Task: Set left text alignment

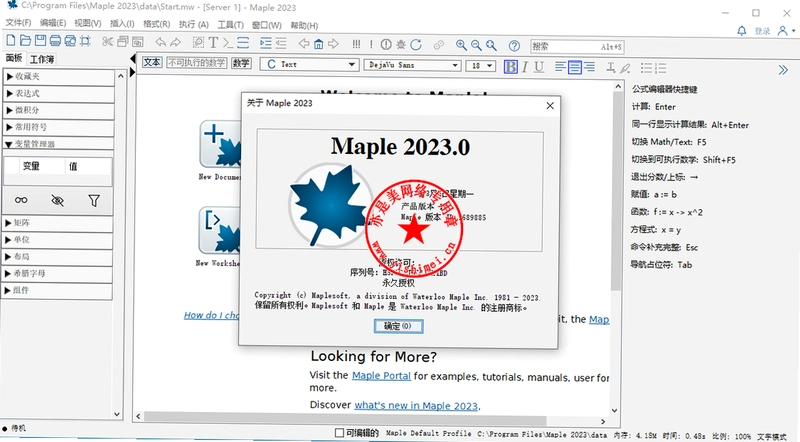Action: click(x=560, y=67)
